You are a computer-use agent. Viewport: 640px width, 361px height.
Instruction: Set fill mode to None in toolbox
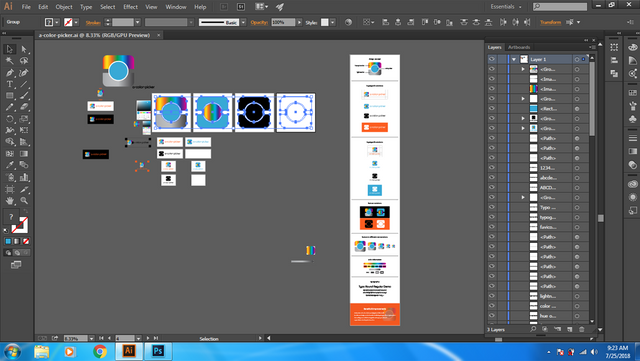click(26, 241)
